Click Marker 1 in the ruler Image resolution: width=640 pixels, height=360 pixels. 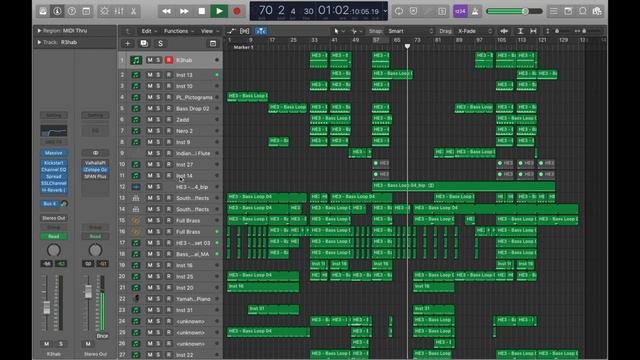pos(244,47)
